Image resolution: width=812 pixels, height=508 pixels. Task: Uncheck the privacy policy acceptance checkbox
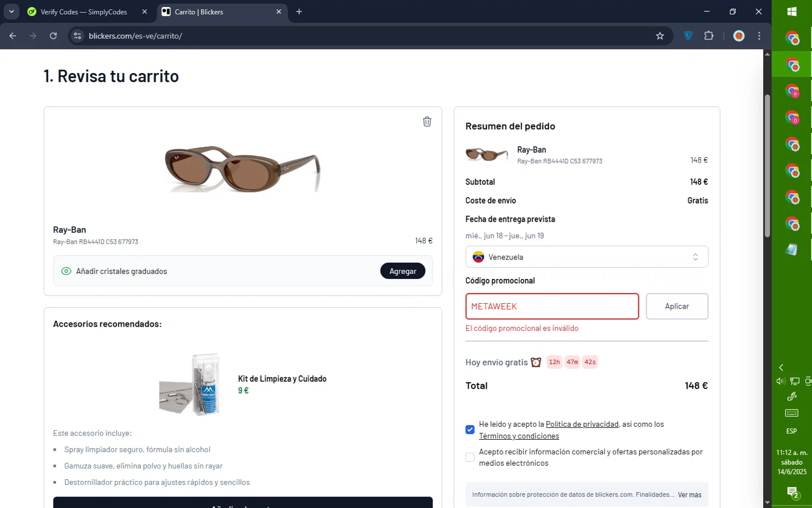coord(470,430)
